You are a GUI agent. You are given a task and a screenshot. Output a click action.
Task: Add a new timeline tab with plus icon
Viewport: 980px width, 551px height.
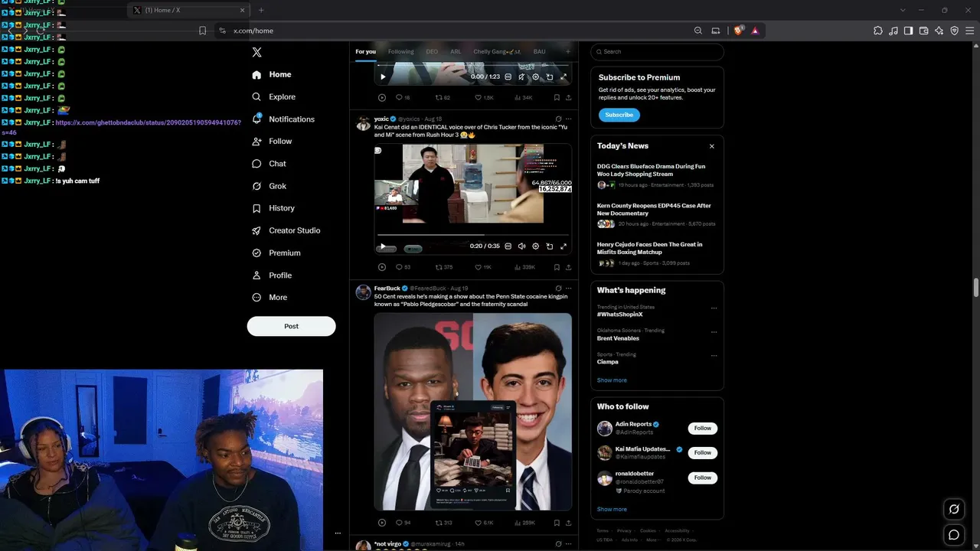point(567,52)
